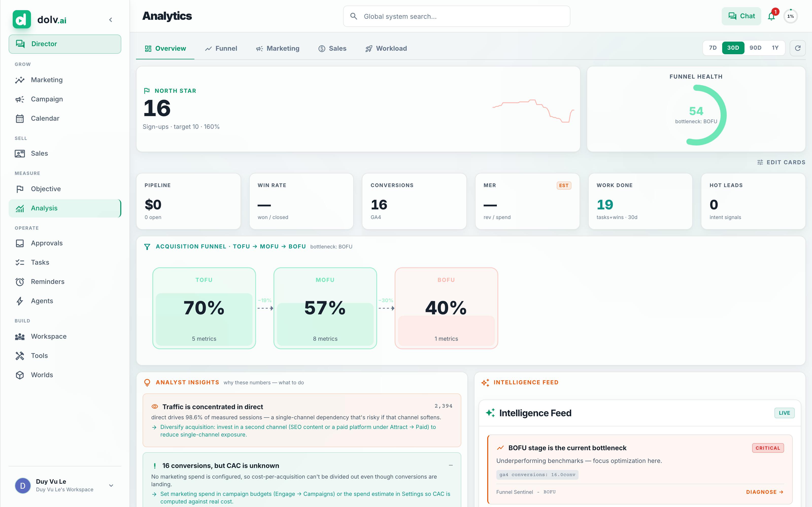Viewport: 812px width, 507px height.
Task: Click the notification bell icon
Action: tap(771, 16)
